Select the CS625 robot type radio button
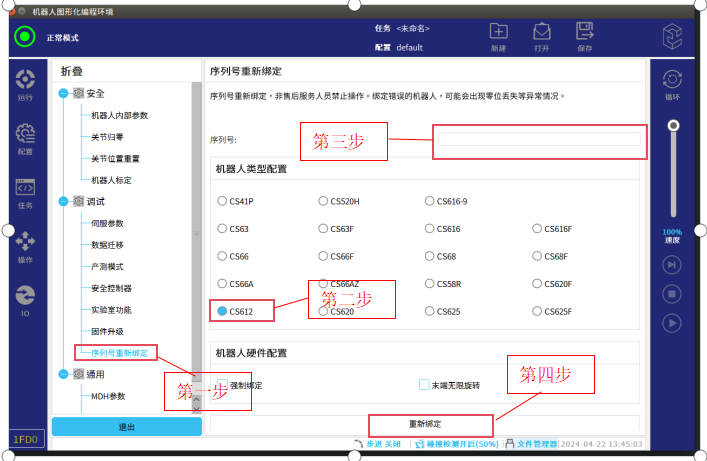This screenshot has width=707, height=461. [430, 312]
